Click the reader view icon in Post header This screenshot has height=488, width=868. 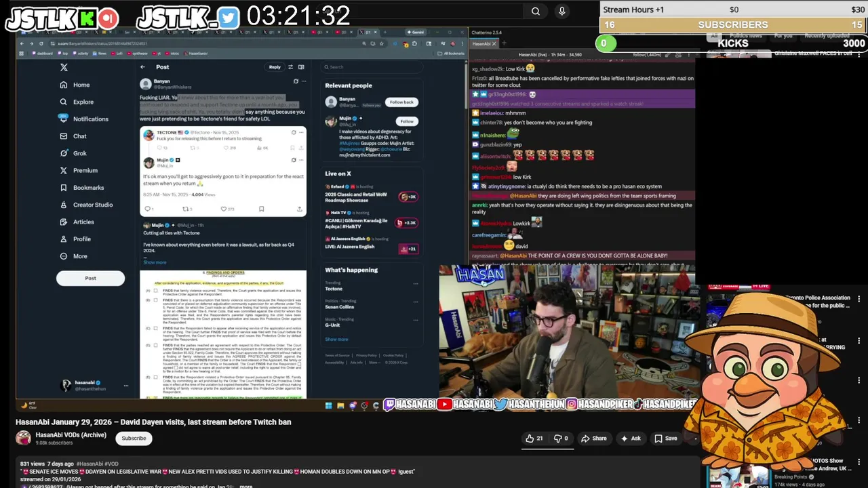point(301,67)
